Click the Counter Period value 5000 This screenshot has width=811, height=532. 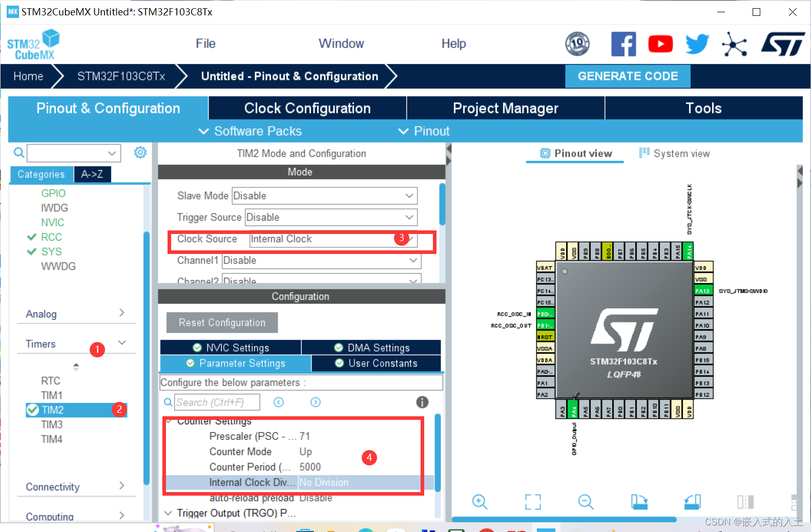310,467
